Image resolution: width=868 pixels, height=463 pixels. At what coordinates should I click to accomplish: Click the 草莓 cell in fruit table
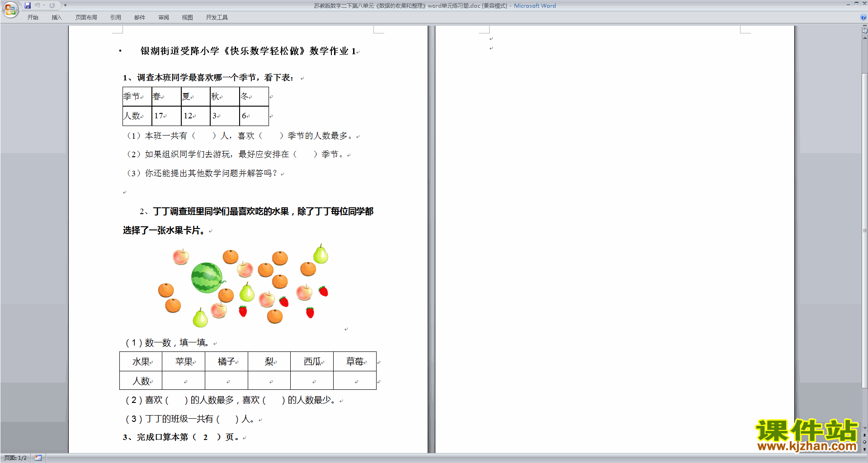point(355,362)
